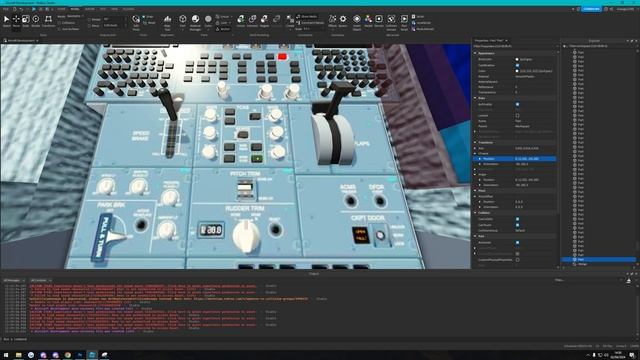Collapse the Appearance section in Properties
This screenshot has height=360, width=640.
[476, 53]
